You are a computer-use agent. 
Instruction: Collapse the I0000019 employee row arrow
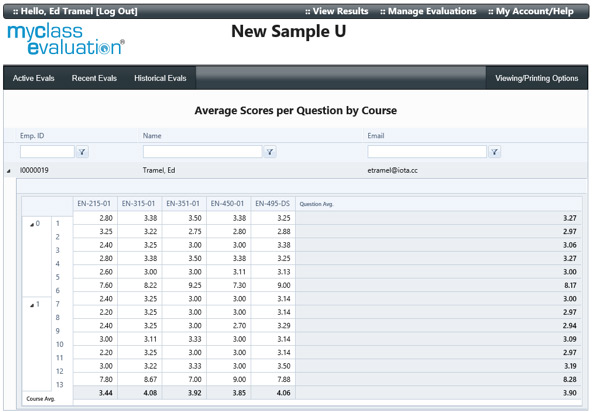tap(9, 171)
